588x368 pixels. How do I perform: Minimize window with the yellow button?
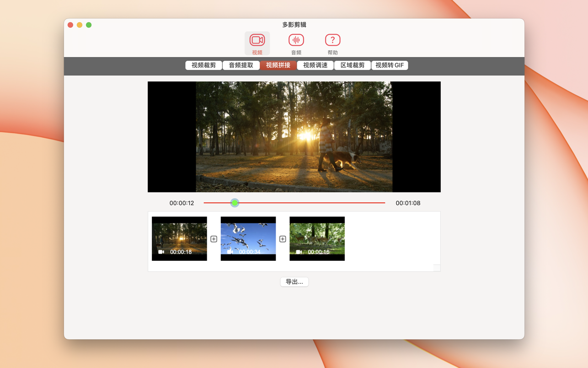point(80,25)
